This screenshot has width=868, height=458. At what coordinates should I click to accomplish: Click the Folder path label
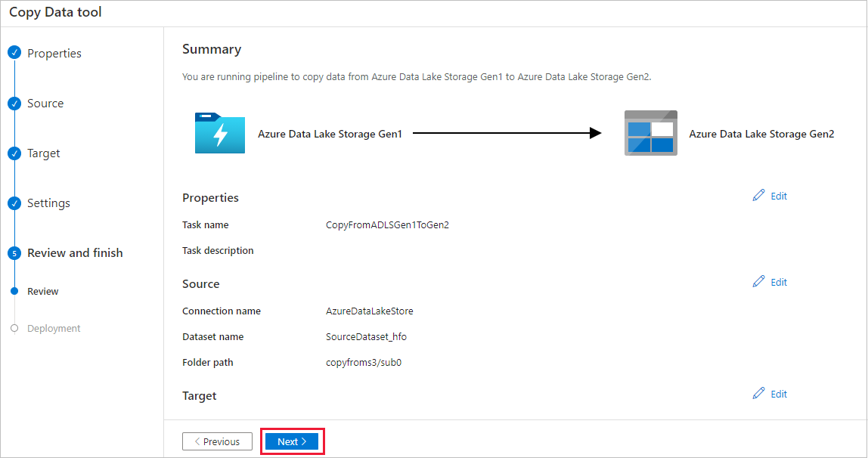coord(208,362)
